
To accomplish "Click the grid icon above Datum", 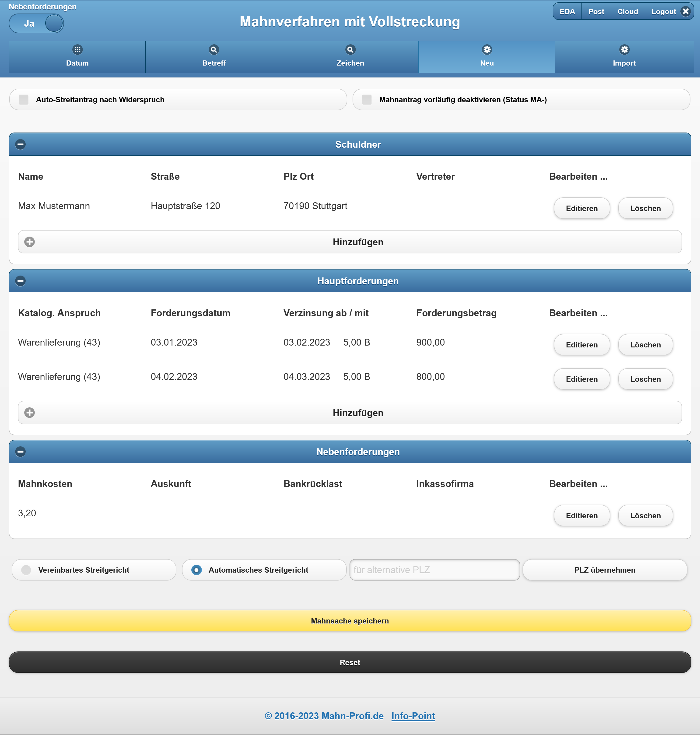I will click(77, 50).
